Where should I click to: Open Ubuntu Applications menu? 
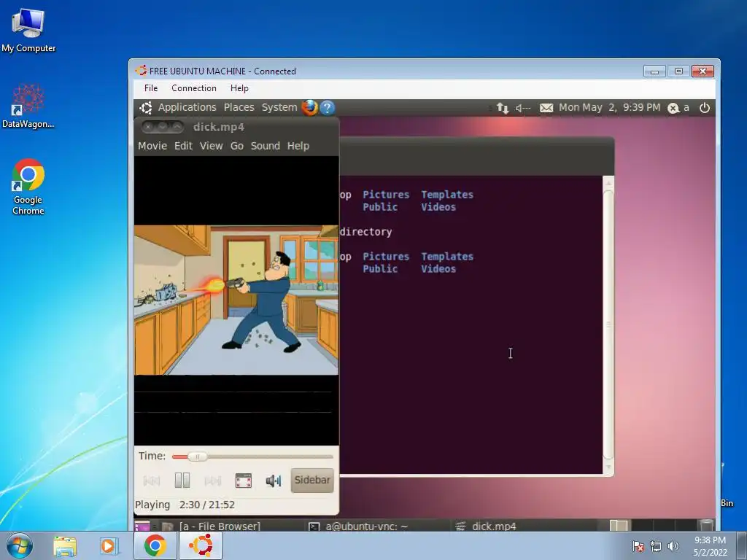tap(187, 108)
